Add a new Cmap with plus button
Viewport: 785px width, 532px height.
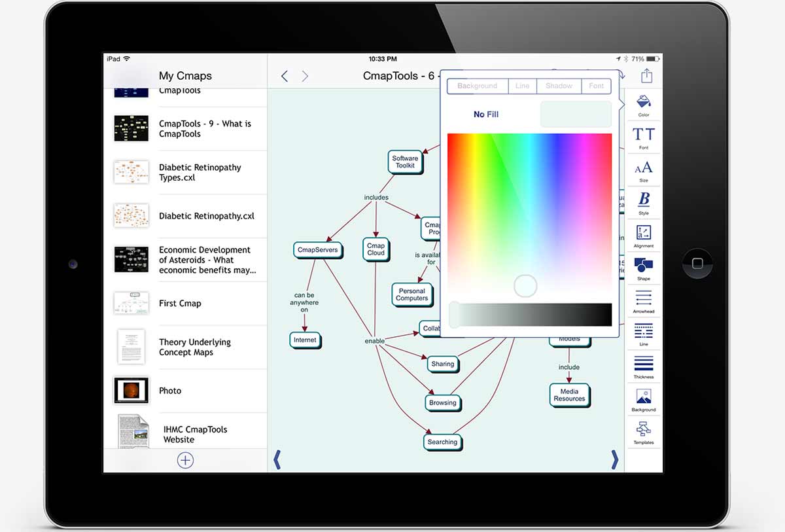pyautogui.click(x=185, y=461)
